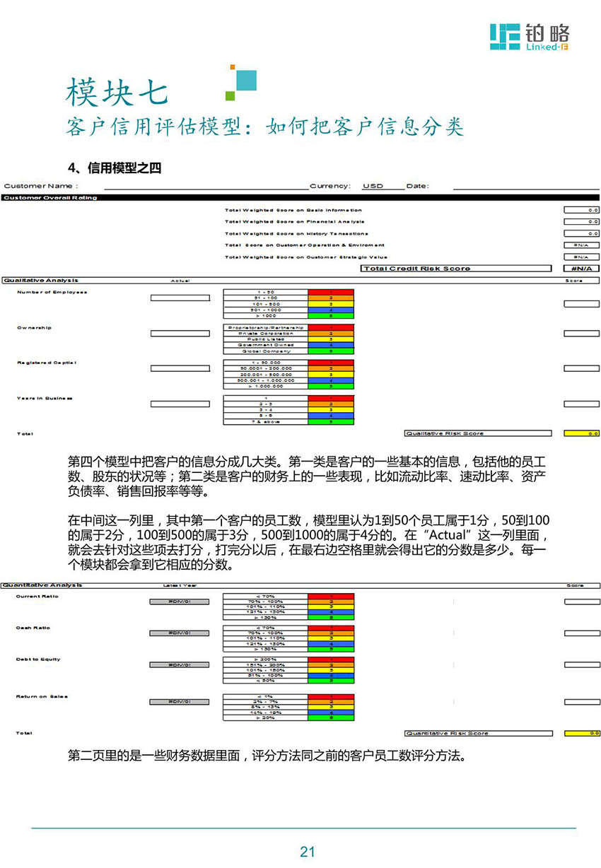Click the yellow Quantitative Risk Score value cell
The width and height of the screenshot is (601, 868).
pyautogui.click(x=581, y=733)
